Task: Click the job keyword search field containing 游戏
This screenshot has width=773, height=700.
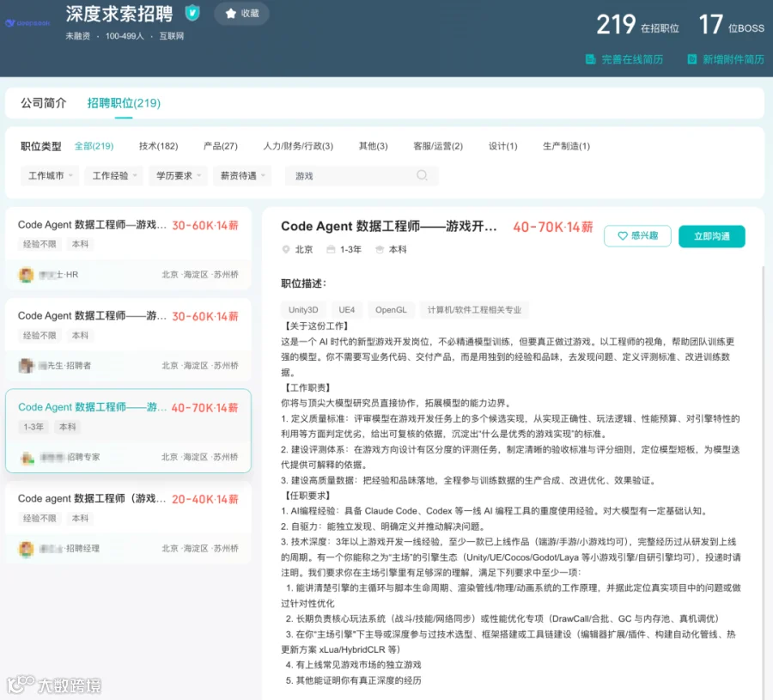Action: 362,175
